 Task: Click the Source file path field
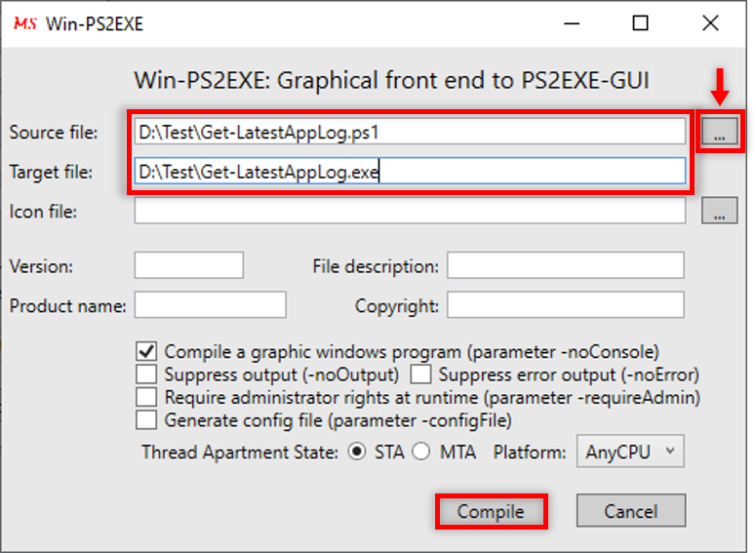410,131
